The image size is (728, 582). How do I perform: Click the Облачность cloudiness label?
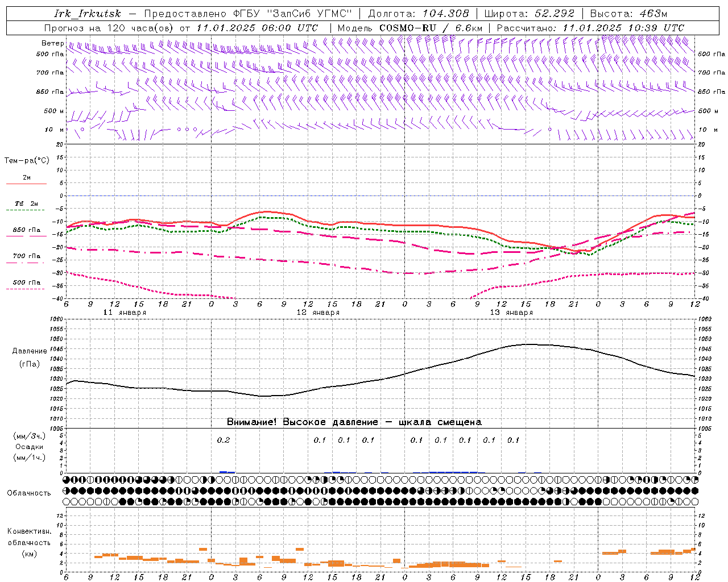[29, 493]
